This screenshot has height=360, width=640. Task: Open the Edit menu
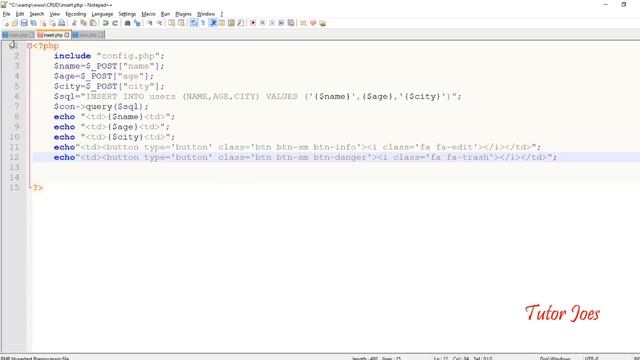point(20,14)
